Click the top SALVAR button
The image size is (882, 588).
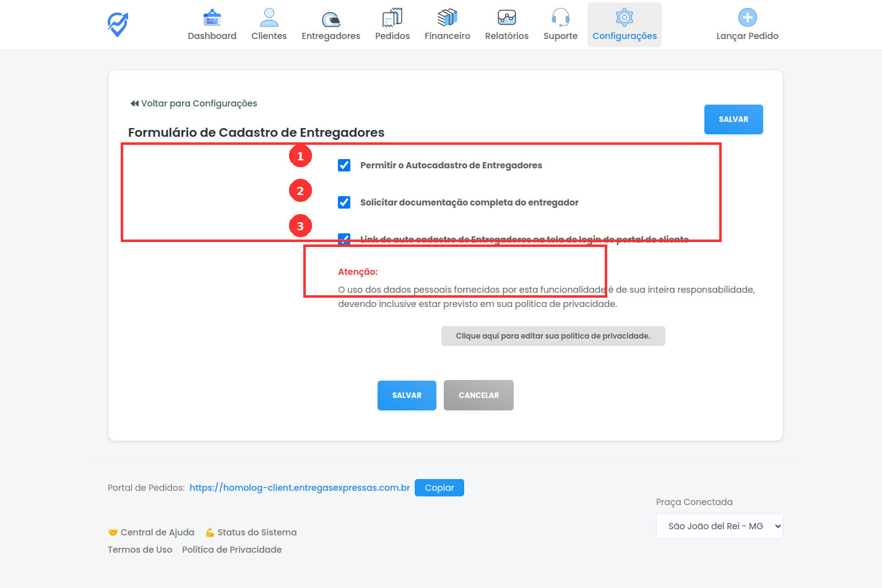[733, 119]
